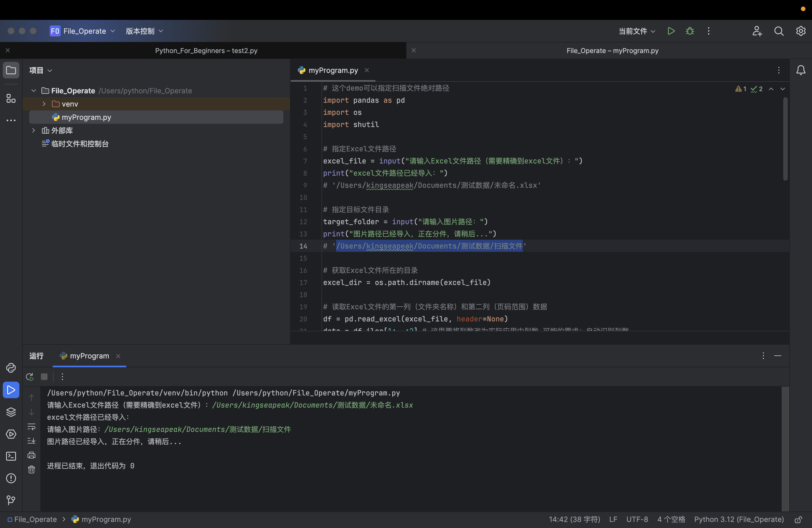Image resolution: width=812 pixels, height=528 pixels.
Task: Toggle soft-wrap in the run console
Action: pyautogui.click(x=31, y=427)
